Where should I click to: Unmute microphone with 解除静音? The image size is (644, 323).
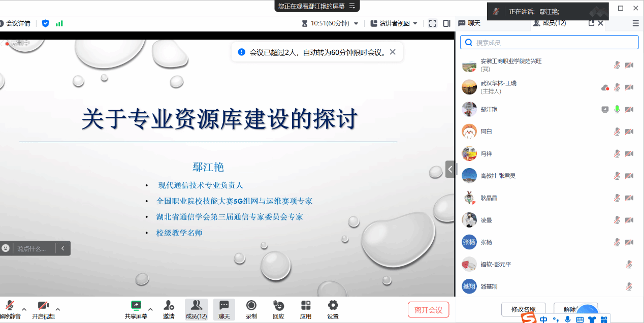tap(10, 306)
